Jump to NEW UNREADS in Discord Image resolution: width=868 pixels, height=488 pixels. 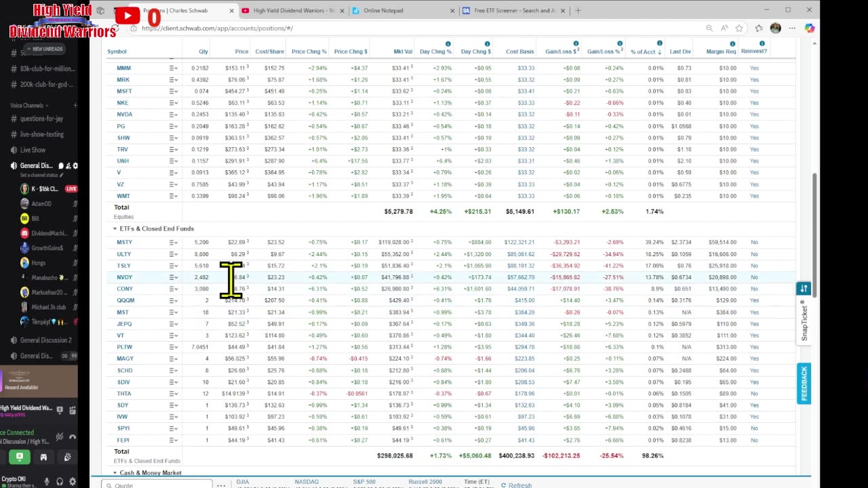tap(44, 49)
